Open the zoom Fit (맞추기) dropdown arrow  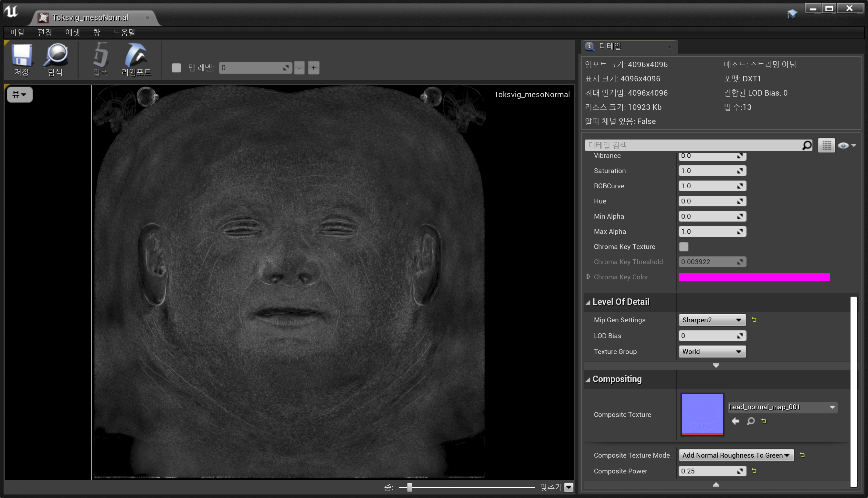pyautogui.click(x=569, y=487)
